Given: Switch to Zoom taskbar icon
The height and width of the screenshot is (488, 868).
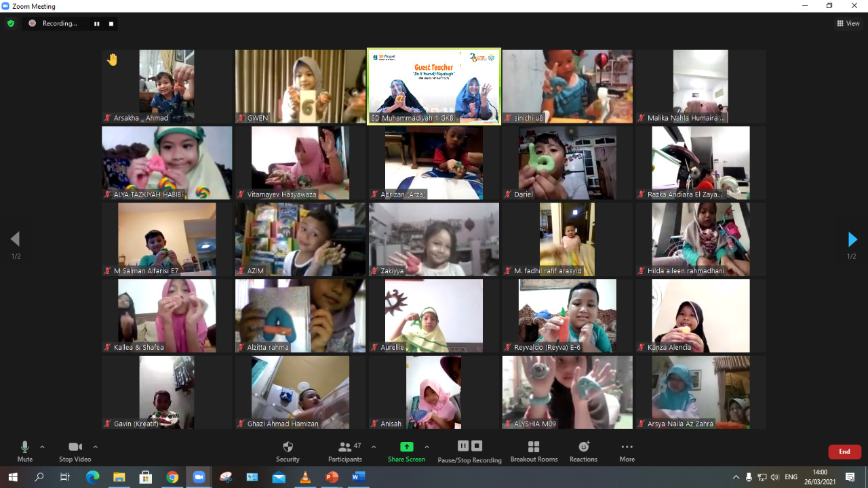Looking at the screenshot, I should pyautogui.click(x=199, y=477).
